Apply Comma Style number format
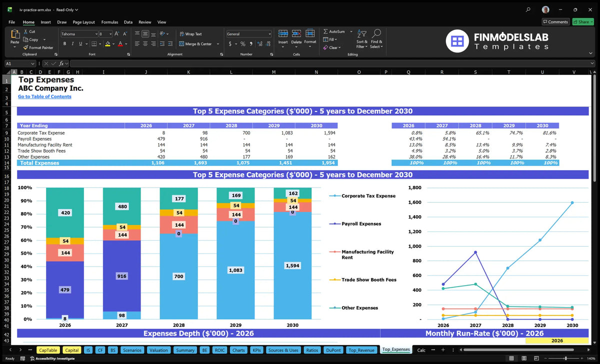This screenshot has width=600, height=364. [250, 44]
